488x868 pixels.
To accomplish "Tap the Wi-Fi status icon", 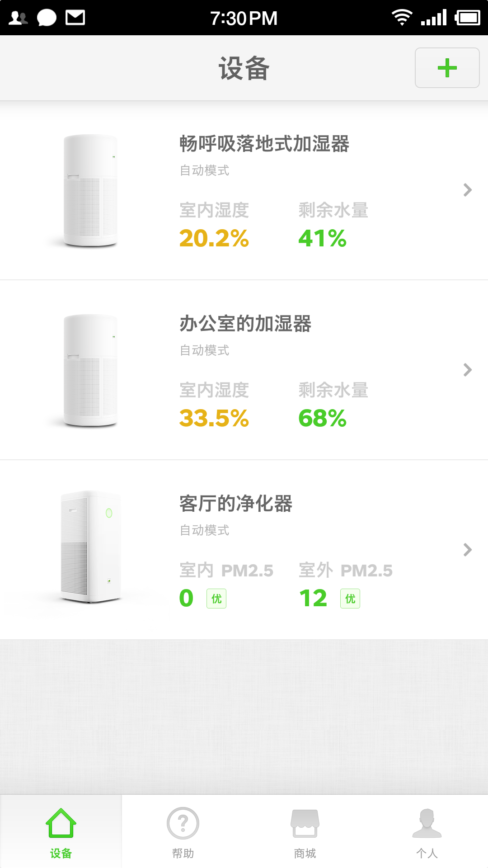I will click(402, 18).
